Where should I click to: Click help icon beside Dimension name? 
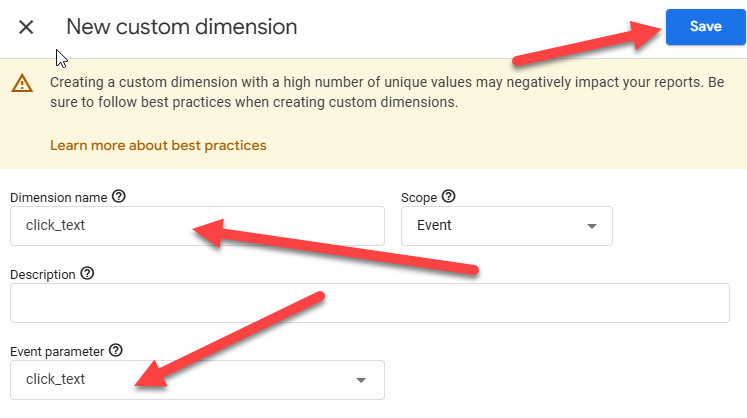click(120, 197)
